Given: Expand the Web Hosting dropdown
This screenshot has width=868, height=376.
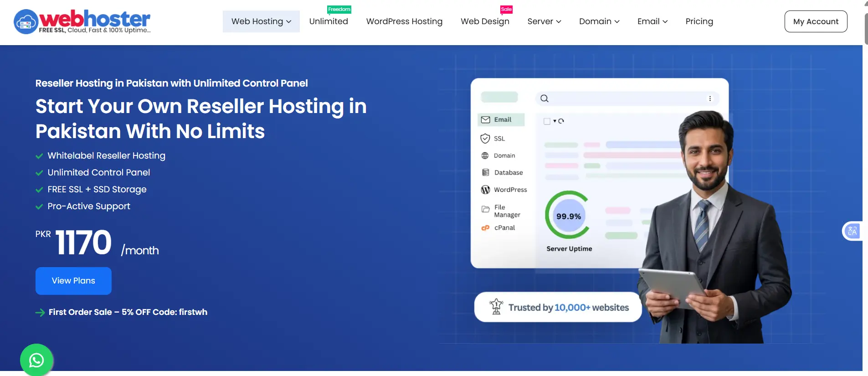Looking at the screenshot, I should click(261, 21).
